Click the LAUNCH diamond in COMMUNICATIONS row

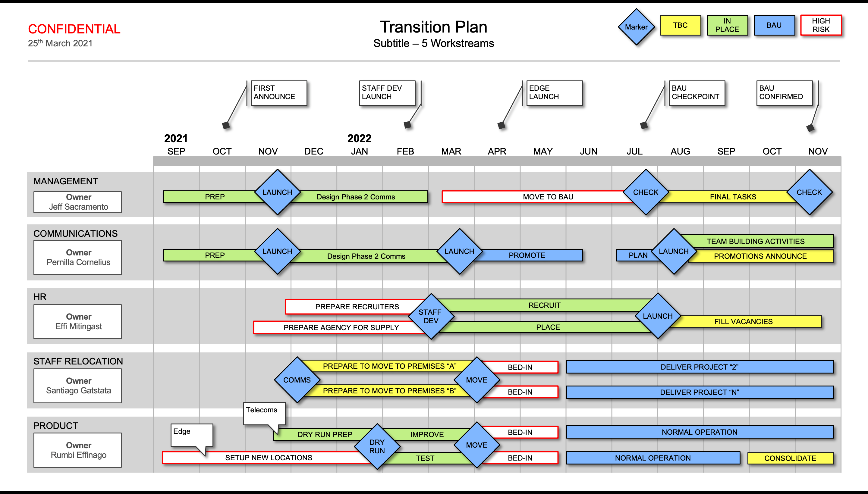coord(274,254)
